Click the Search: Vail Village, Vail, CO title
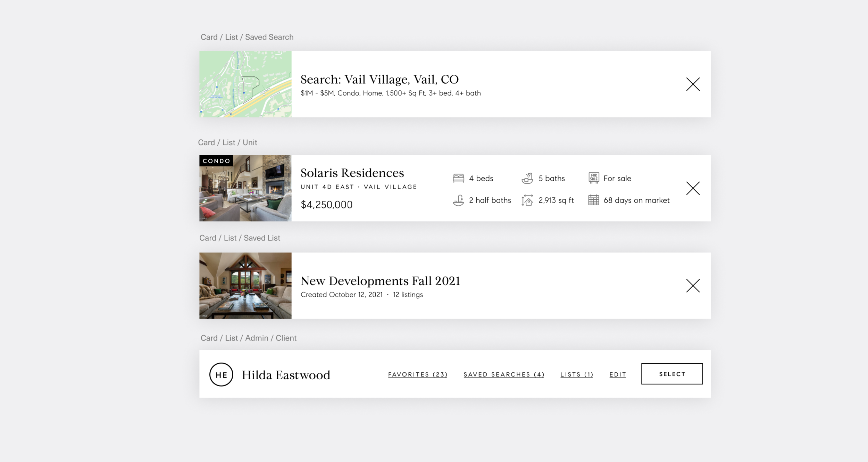The width and height of the screenshot is (868, 462). click(x=379, y=80)
